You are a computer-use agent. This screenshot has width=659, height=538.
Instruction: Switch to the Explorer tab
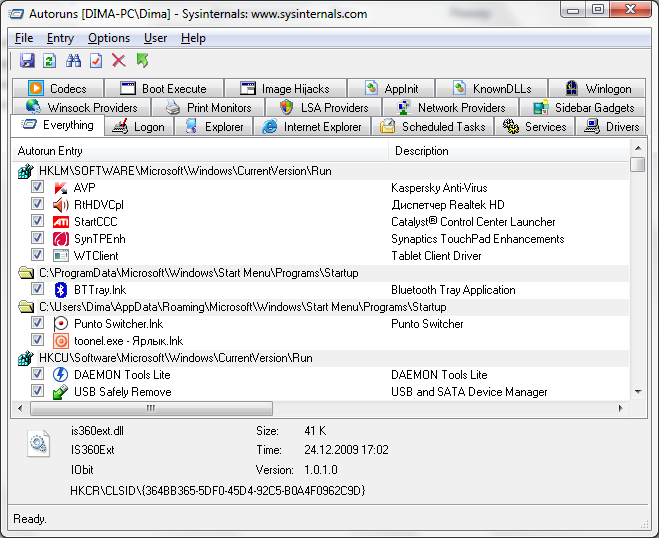(214, 127)
